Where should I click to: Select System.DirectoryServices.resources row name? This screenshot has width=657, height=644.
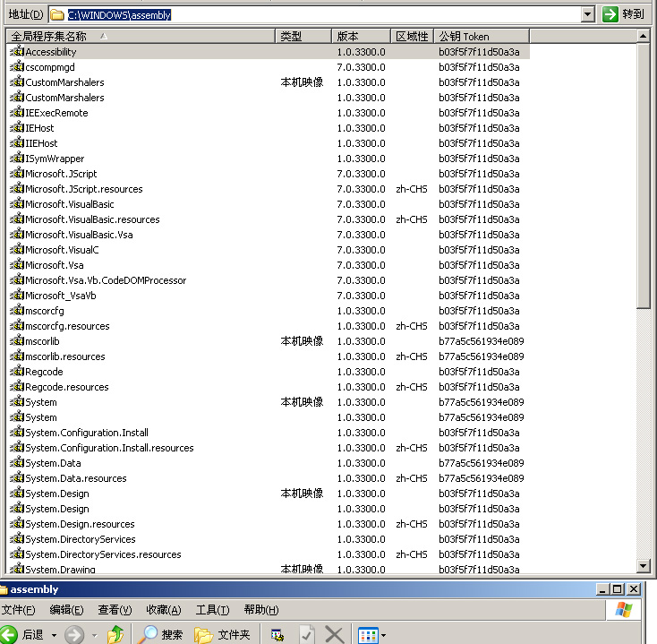click(x=103, y=554)
